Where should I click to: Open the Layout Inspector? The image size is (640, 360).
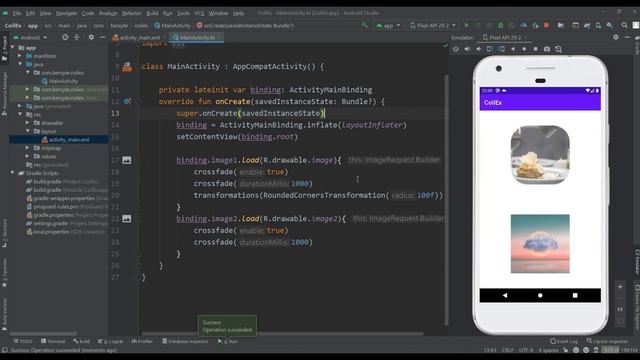(x=607, y=341)
